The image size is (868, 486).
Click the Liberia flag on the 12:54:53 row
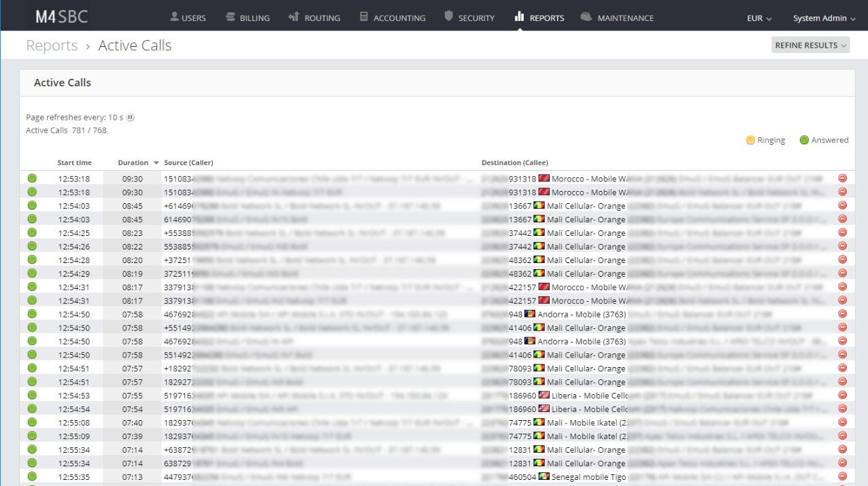544,395
